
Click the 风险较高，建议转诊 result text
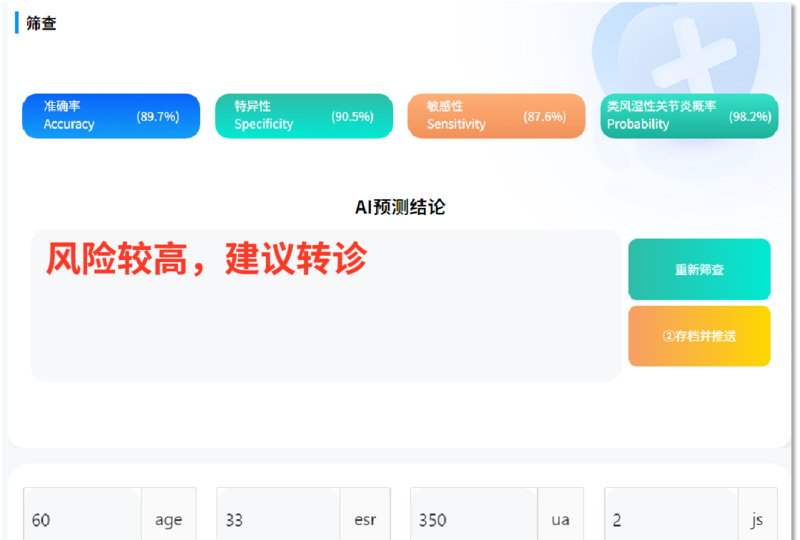tap(206, 259)
